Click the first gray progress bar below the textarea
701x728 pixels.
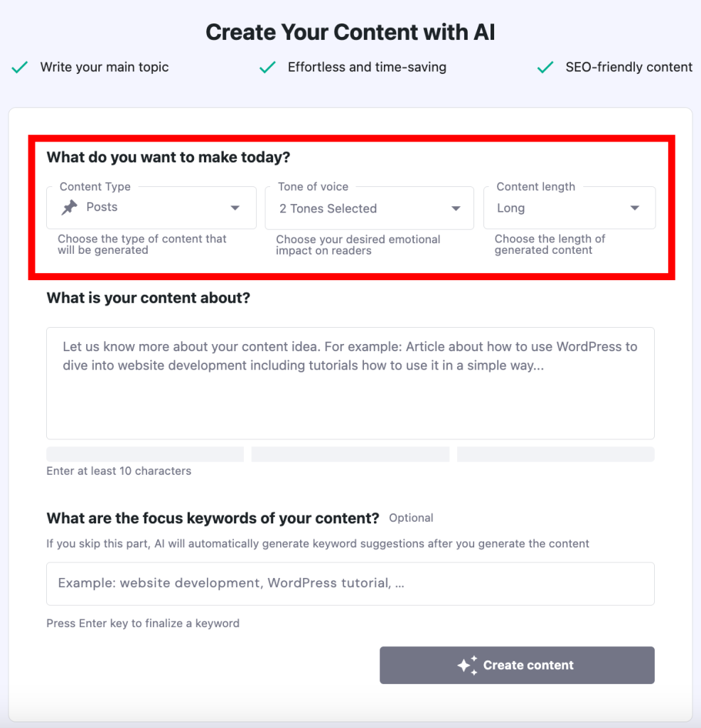point(145,454)
